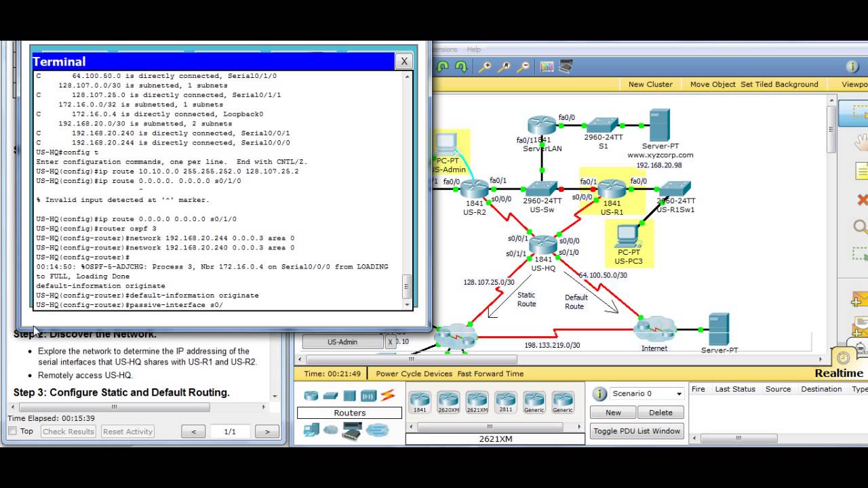Open the Drawing Palette icon
Viewport: 868px width, 488px height.
(547, 66)
